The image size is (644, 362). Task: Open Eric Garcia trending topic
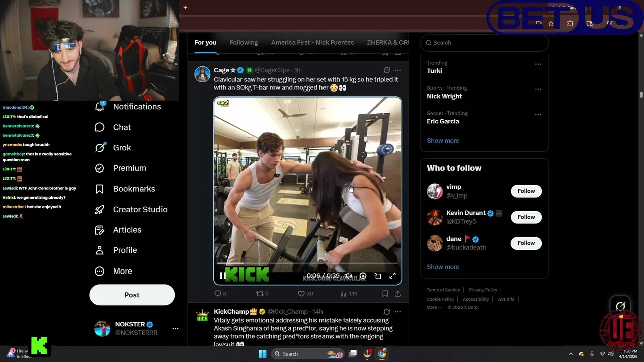[x=443, y=121]
